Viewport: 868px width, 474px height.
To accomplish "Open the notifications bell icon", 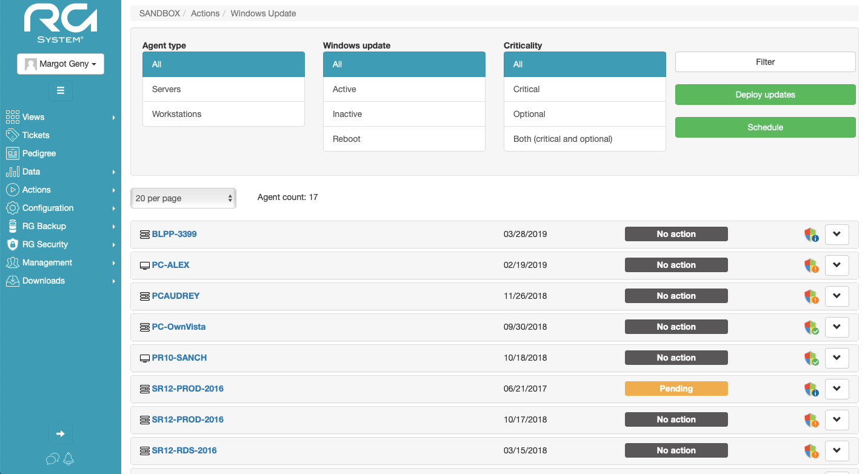I will (68, 459).
